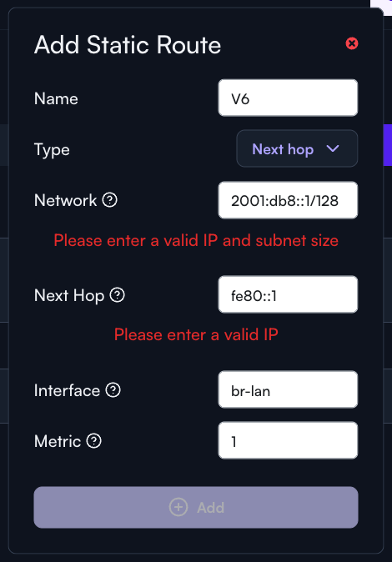Show help for the Next Hop field

117,295
